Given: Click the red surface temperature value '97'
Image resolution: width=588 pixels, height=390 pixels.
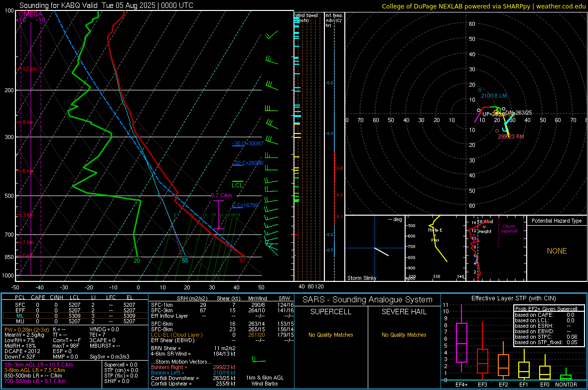Looking at the screenshot, I should pos(242,260).
